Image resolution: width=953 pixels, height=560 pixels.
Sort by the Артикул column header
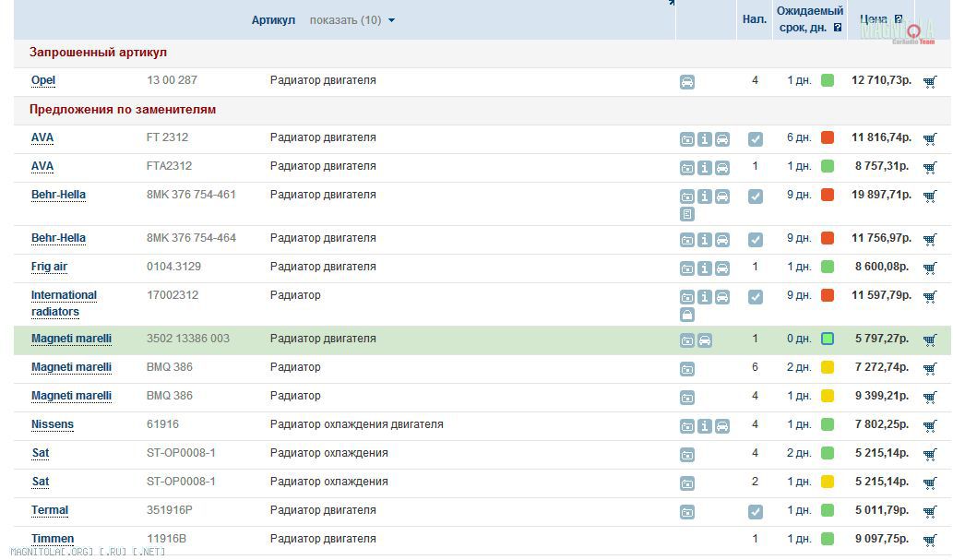(273, 20)
